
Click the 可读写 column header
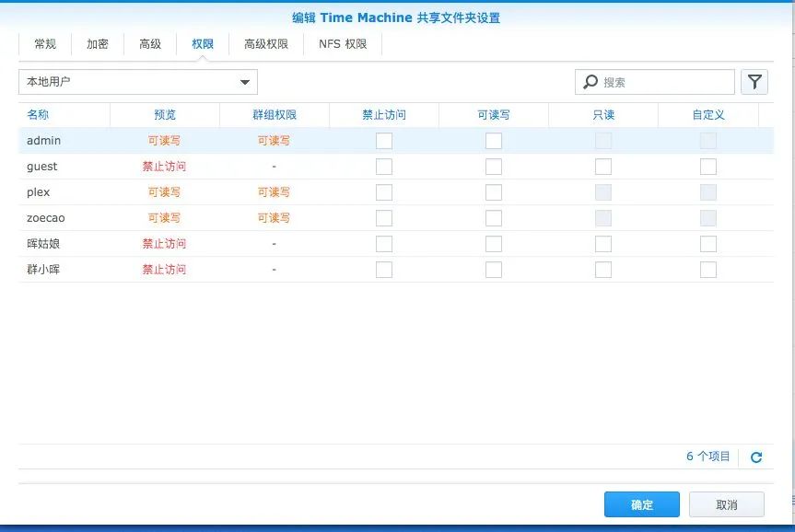494,115
